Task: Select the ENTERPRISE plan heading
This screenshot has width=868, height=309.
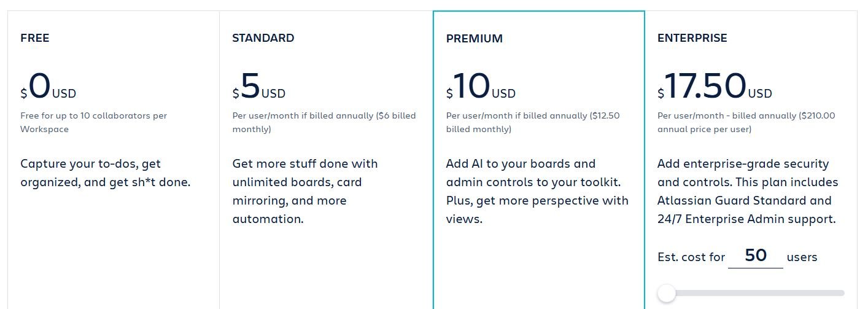Action: pos(692,38)
